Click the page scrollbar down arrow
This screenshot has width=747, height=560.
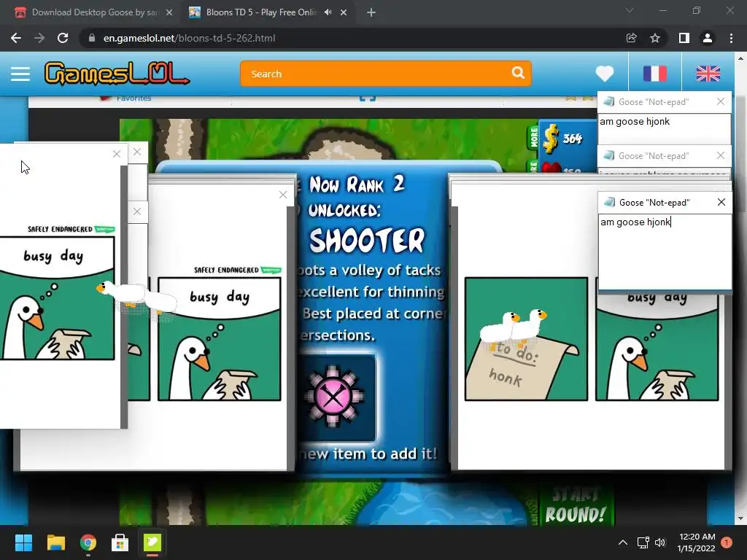(740, 518)
